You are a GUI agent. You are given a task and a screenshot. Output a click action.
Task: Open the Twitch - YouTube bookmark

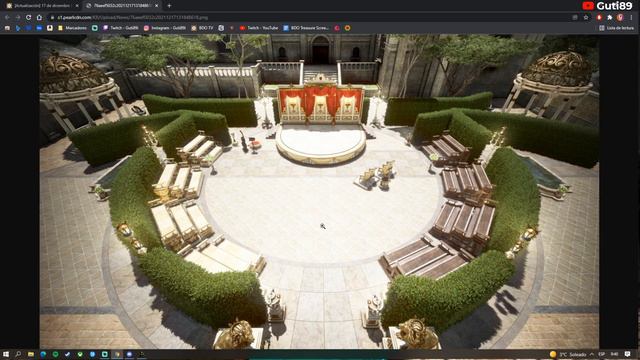[259, 28]
